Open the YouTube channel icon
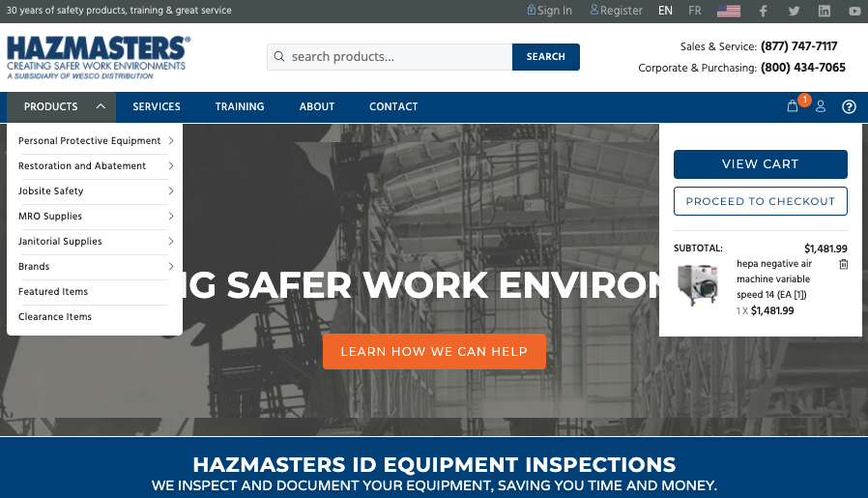Image resolution: width=868 pixels, height=498 pixels. (x=854, y=11)
